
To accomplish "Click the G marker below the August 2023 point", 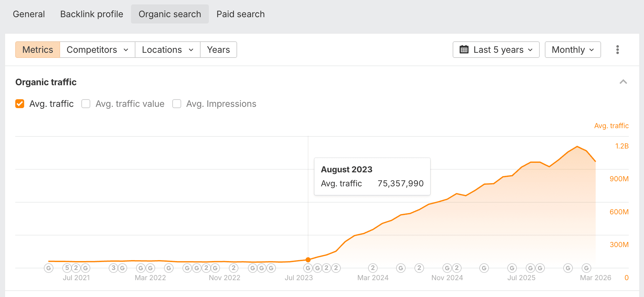I will click(x=308, y=268).
